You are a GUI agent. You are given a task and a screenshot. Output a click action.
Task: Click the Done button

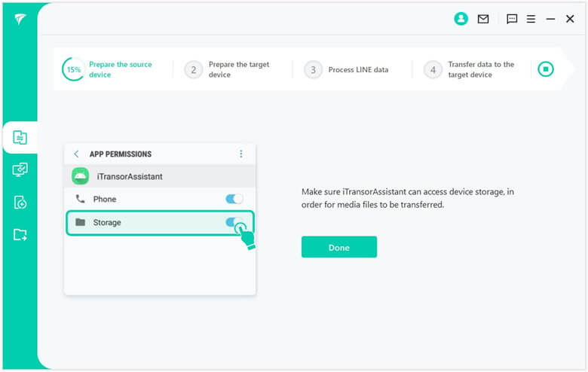(339, 247)
